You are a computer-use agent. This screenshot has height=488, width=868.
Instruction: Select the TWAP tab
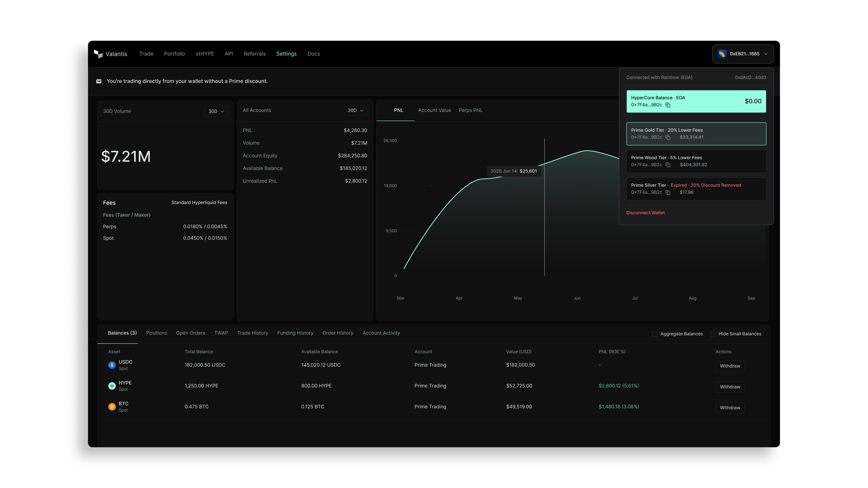point(221,333)
